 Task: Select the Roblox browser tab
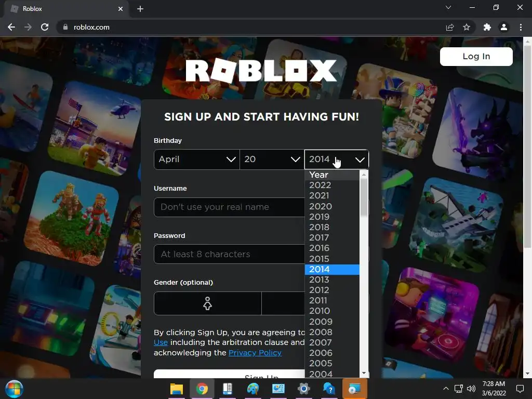pos(66,9)
